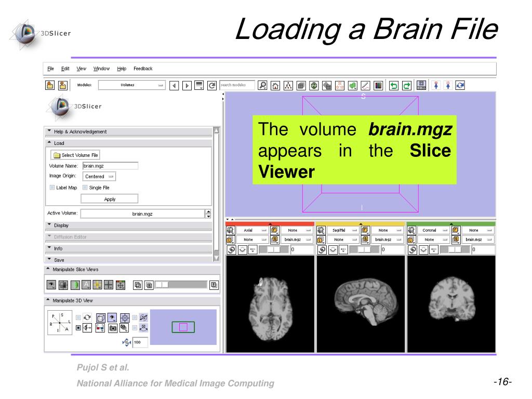This screenshot has width=532, height=399.
Task: Expand the Display section
Action: click(x=129, y=225)
